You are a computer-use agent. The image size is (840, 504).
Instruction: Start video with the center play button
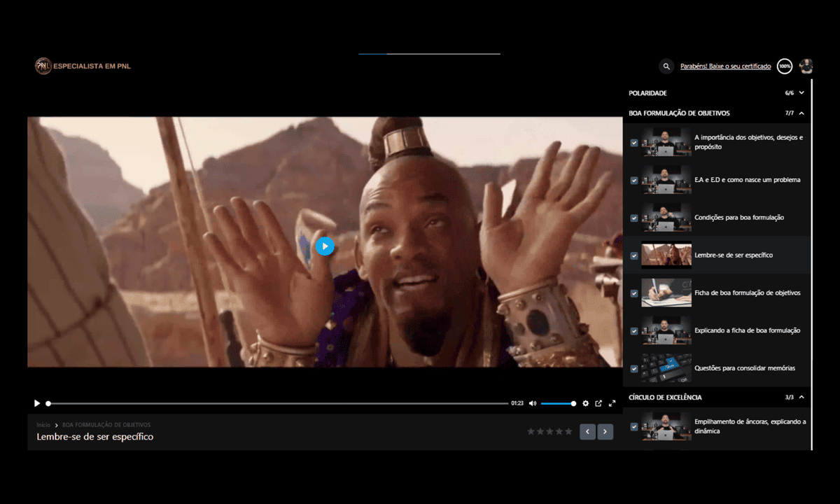(x=325, y=246)
